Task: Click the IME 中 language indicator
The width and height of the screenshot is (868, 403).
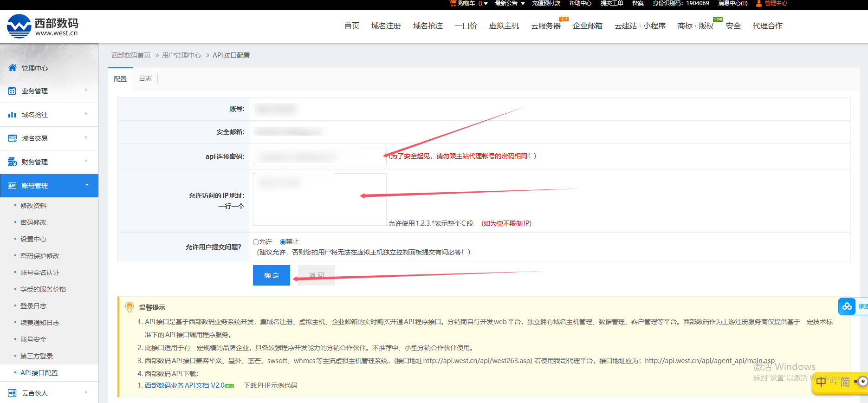Action: click(821, 382)
